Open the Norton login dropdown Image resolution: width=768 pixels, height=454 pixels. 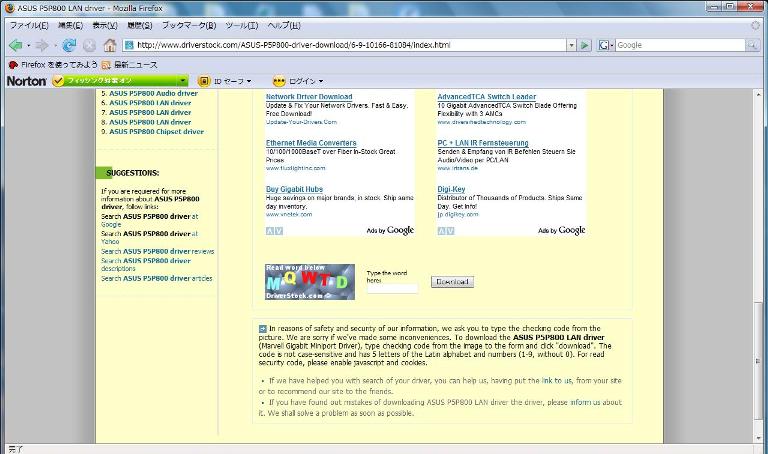[x=321, y=81]
